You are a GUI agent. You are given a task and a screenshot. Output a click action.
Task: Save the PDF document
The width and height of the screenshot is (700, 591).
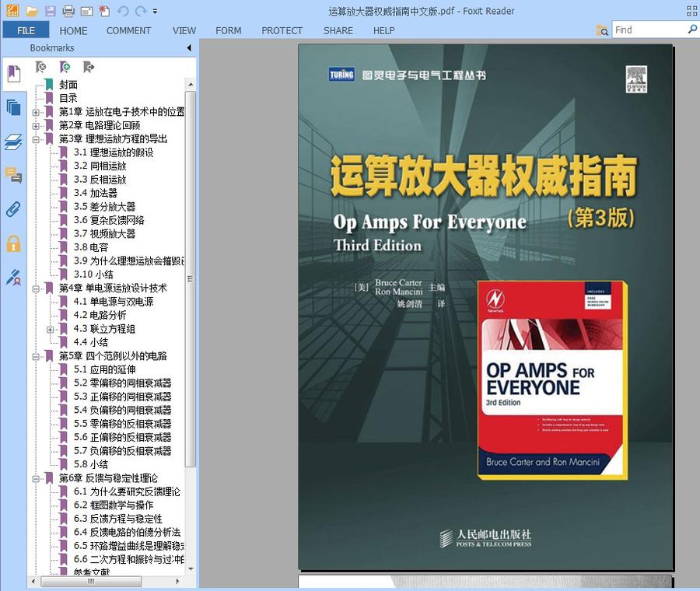tap(50, 12)
